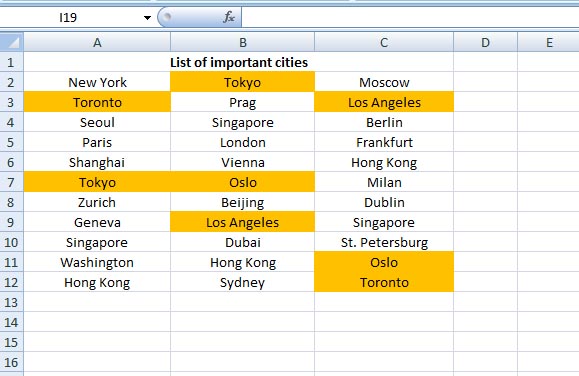This screenshot has height=376, width=579.
Task: Click the New York cell
Action: click(x=97, y=82)
